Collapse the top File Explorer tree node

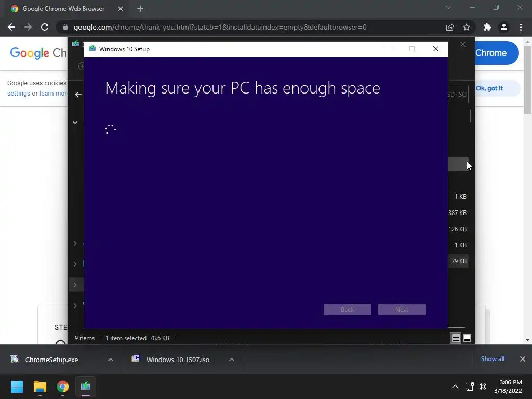pyautogui.click(x=75, y=123)
